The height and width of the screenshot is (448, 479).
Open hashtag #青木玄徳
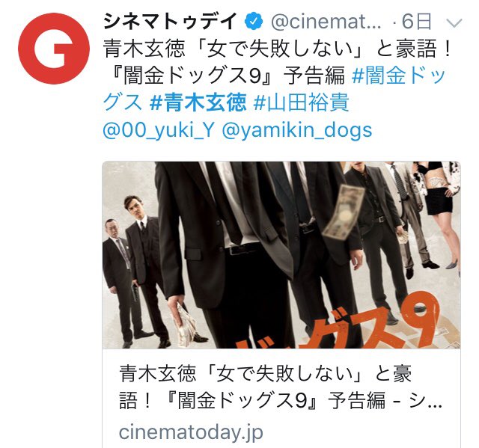(198, 103)
